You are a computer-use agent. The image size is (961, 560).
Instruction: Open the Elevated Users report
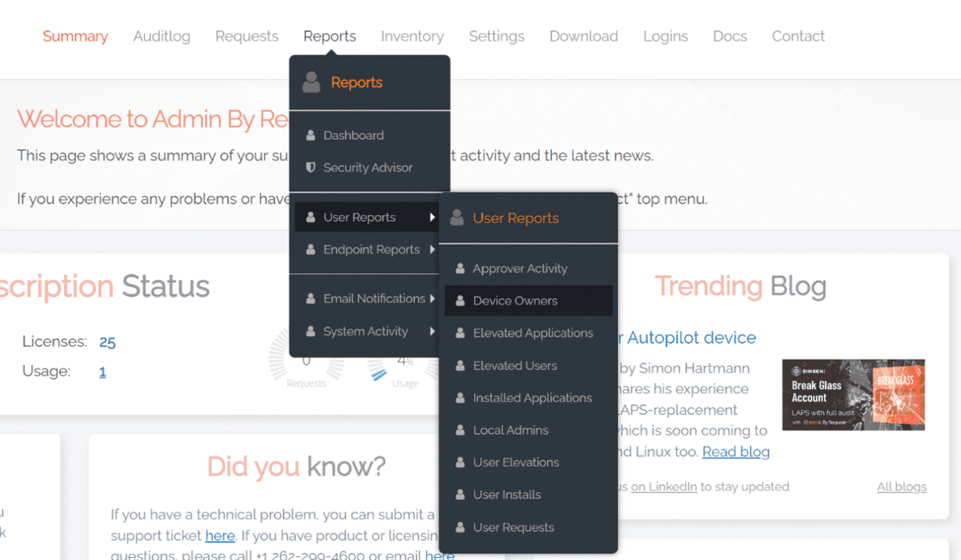(515, 365)
